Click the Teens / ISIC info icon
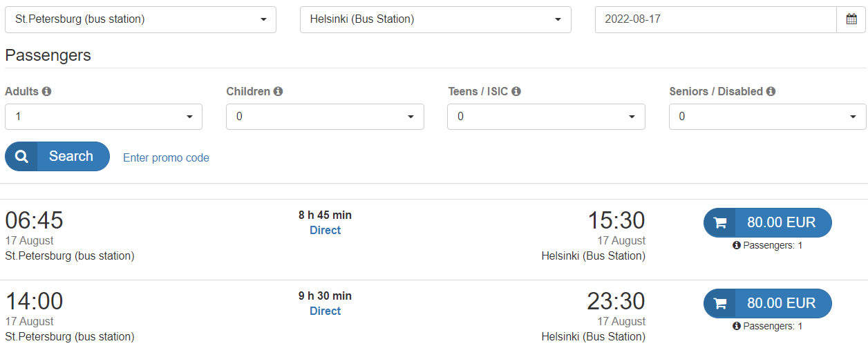868x357 pixels. (516, 91)
